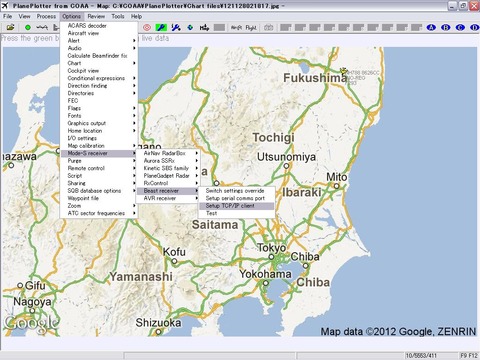Expand the Fonts submenu
The width and height of the screenshot is (480, 360).
[x=99, y=116]
